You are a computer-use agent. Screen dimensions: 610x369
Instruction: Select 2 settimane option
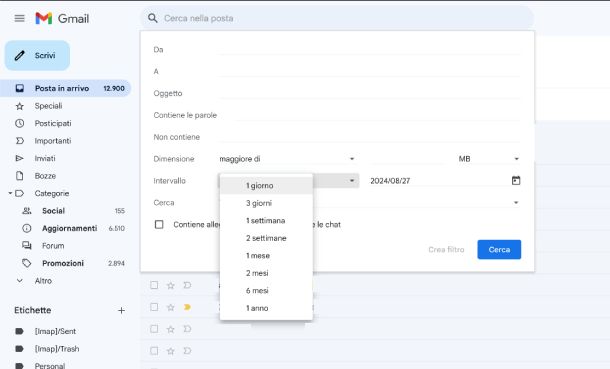click(x=266, y=238)
